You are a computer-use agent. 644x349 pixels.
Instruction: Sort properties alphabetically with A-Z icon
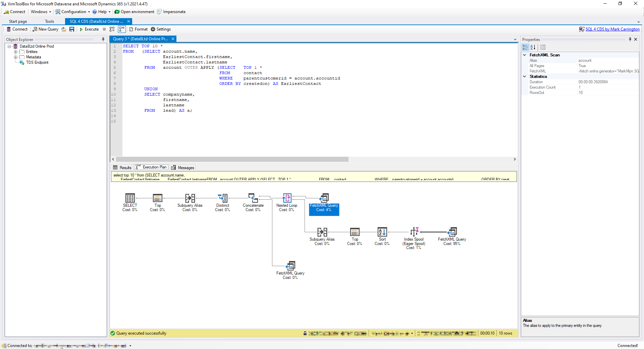(x=533, y=47)
